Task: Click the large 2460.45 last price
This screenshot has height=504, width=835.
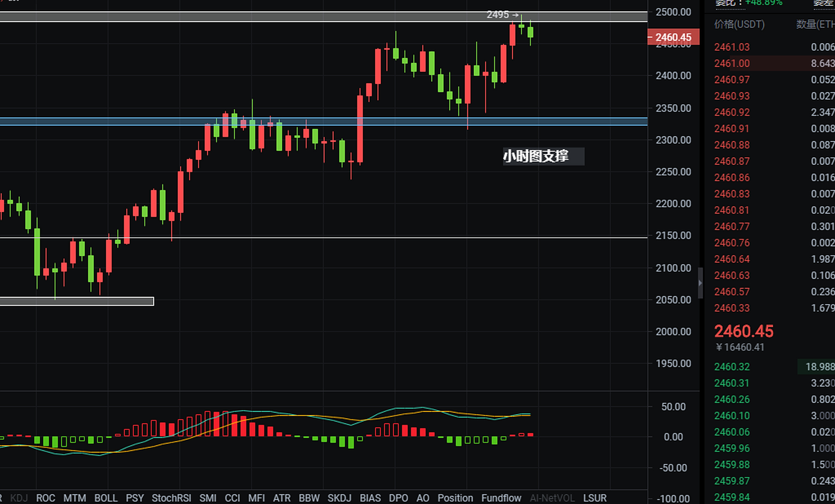Action: 744,331
